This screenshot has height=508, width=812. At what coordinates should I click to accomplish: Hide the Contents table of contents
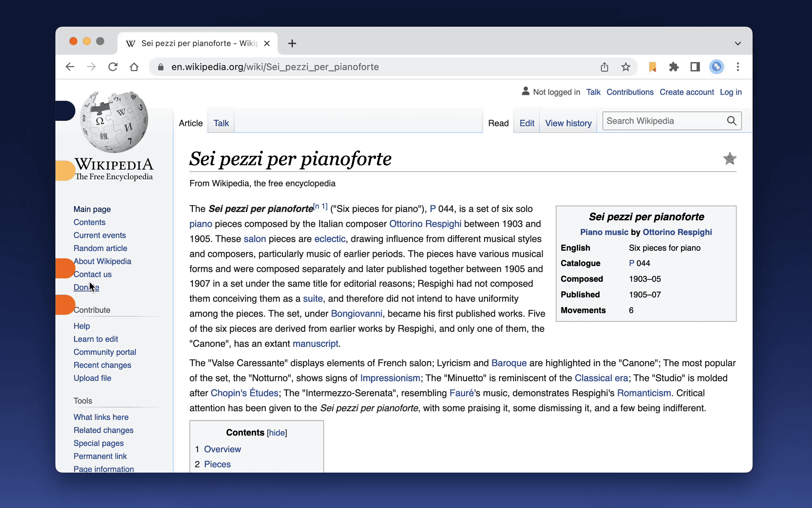(x=277, y=433)
